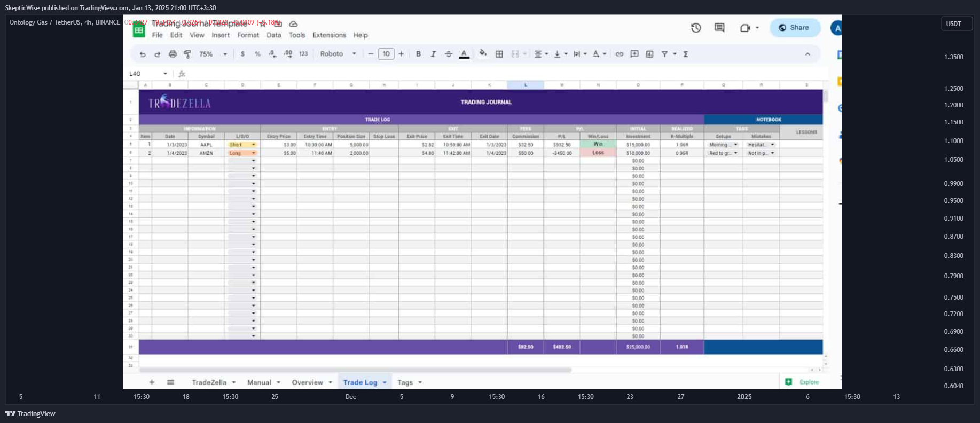
Task: Click the Google Sheets home logo
Action: [139, 30]
